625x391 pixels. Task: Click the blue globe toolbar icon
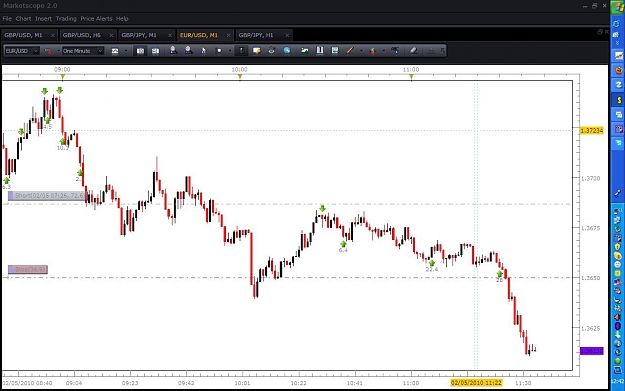pyautogui.click(x=287, y=51)
